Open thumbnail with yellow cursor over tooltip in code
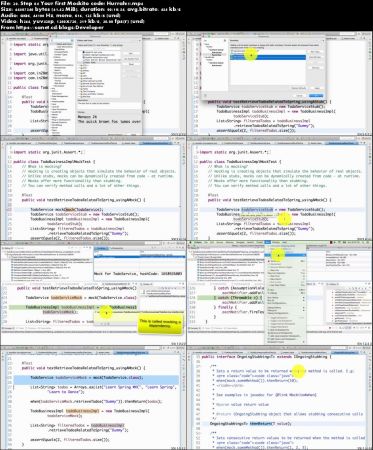373x450 pixels. tap(280, 188)
